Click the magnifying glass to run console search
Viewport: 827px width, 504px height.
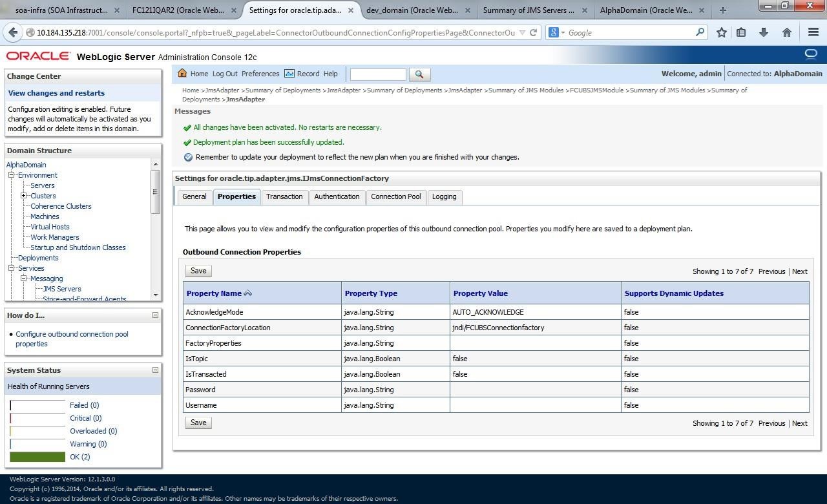(419, 74)
